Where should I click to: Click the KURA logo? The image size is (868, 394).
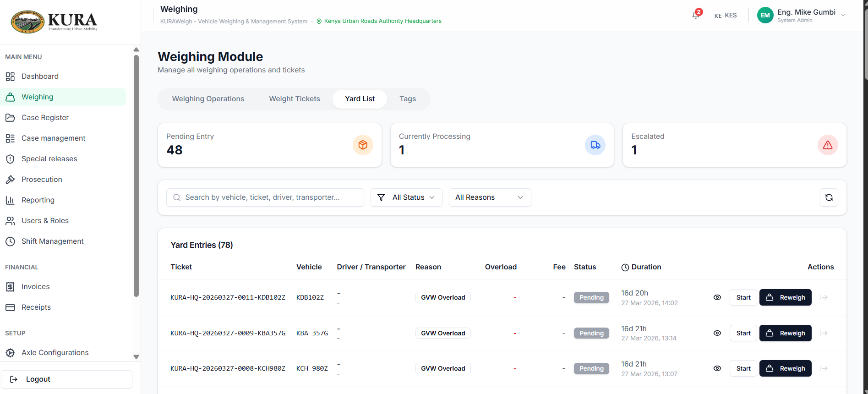coord(54,22)
